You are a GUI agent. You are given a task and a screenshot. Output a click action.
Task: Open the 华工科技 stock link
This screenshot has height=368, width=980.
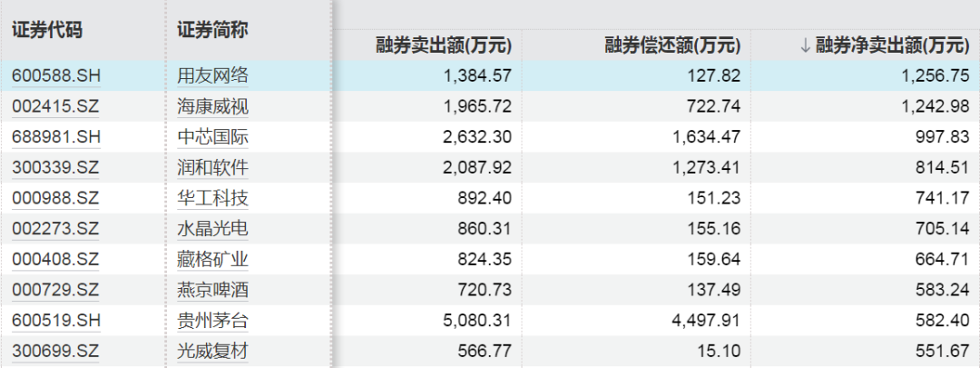coord(212,198)
